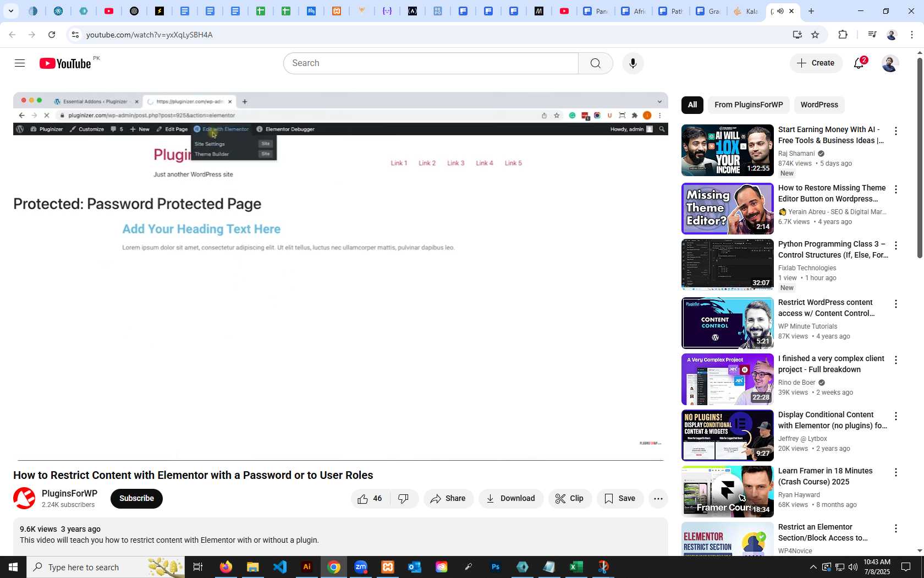The width and height of the screenshot is (924, 578).
Task: Open options for Start Earning Money video
Action: click(x=896, y=131)
